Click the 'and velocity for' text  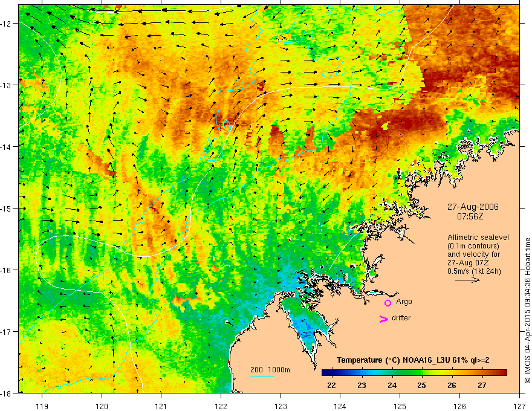pos(473,254)
